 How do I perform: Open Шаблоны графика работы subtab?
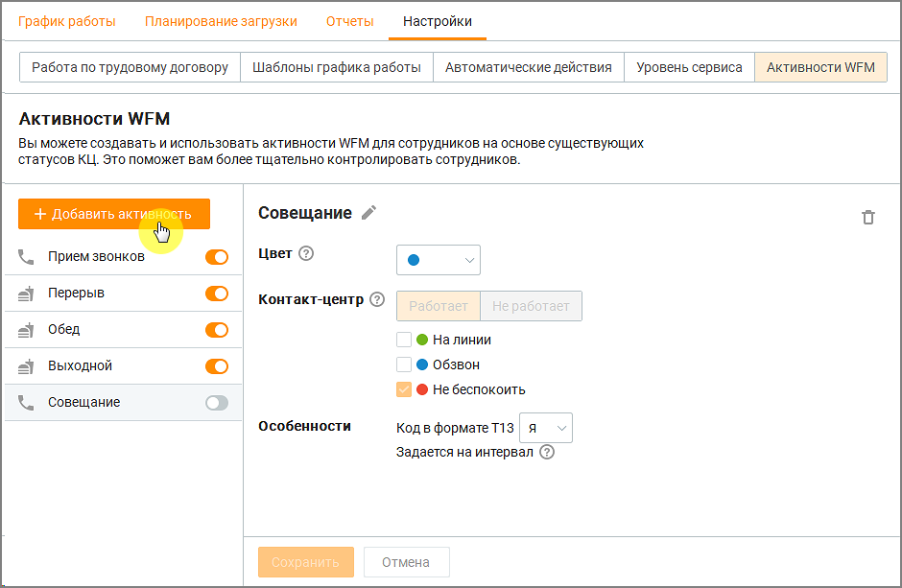[x=337, y=67]
